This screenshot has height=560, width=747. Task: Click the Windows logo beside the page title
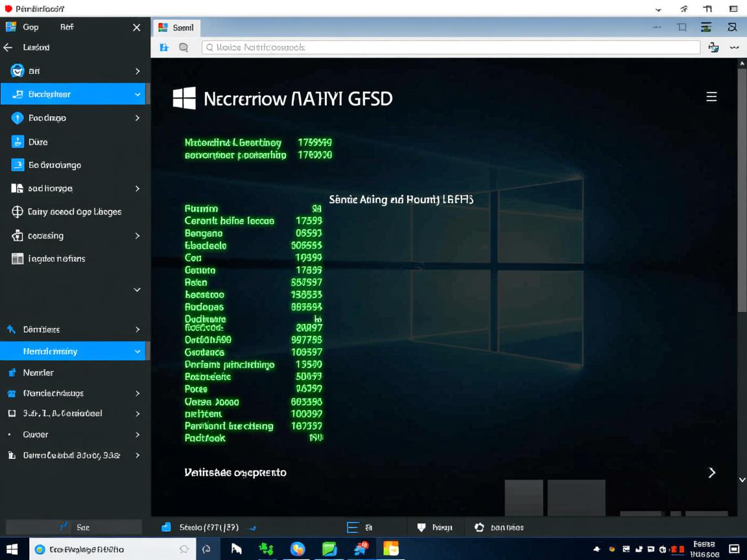184,99
